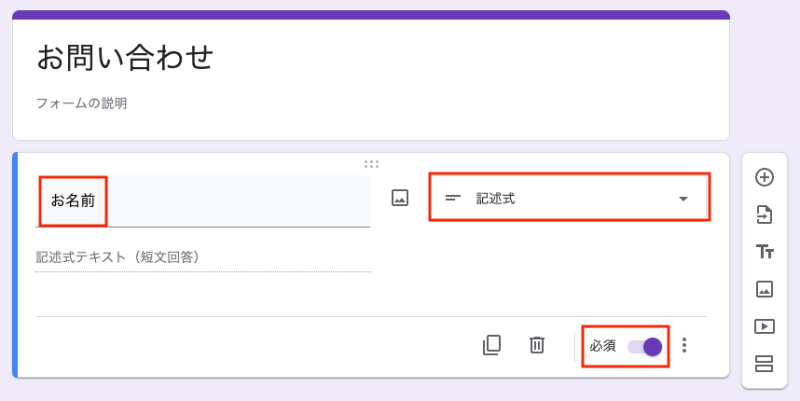Duplicate the お名前 question
The image size is (800, 401).
pos(491,345)
